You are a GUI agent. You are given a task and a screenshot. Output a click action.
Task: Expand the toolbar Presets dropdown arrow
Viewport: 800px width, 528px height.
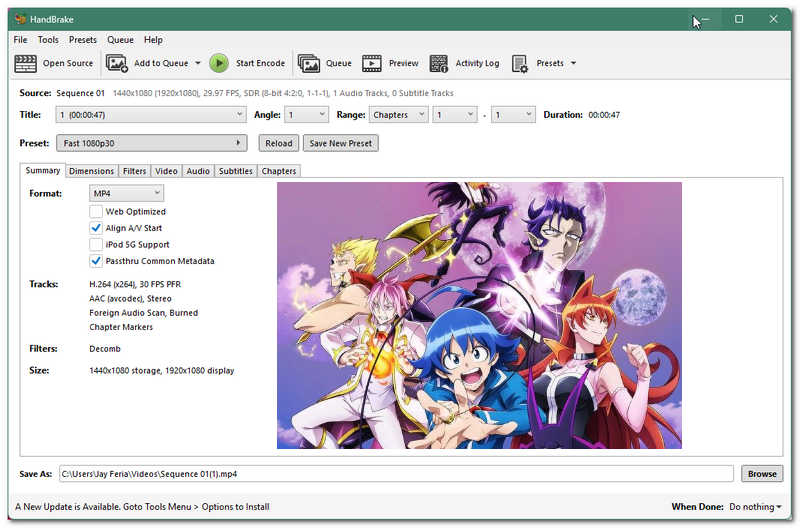click(x=573, y=63)
